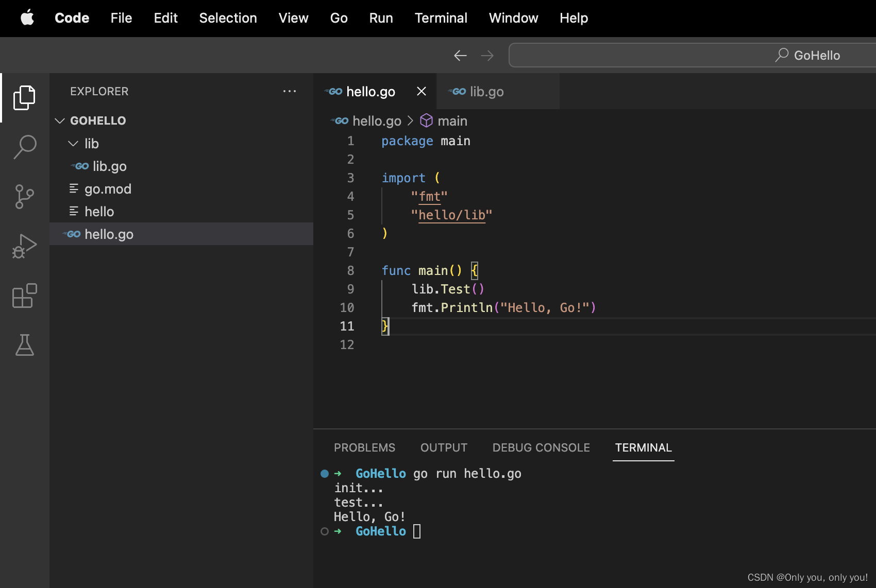Click line number 11 in gutter
This screenshot has height=588, width=876.
click(x=347, y=326)
